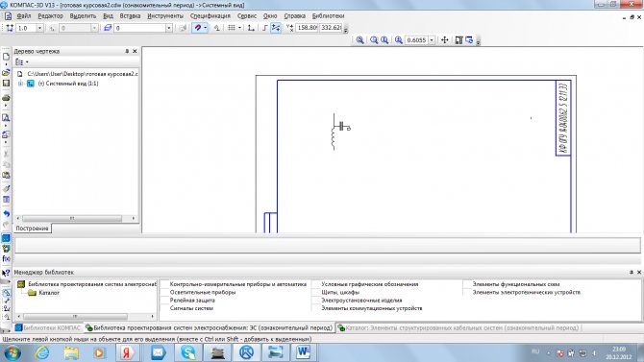Pin the Дерево чертежа panel

127,51
